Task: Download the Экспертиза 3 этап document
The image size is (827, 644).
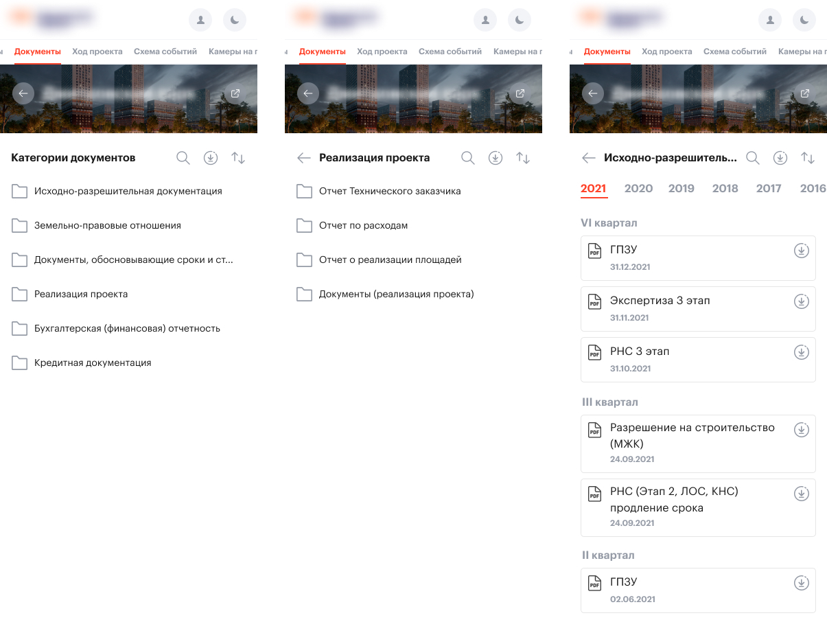Action: tap(801, 301)
